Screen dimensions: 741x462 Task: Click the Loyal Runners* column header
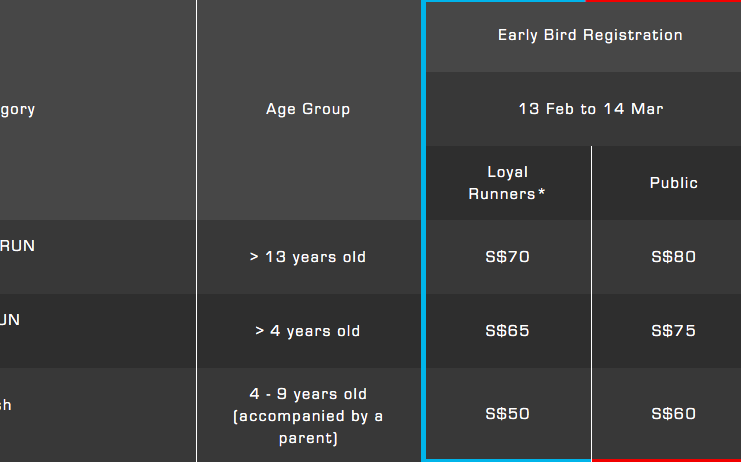coord(507,183)
